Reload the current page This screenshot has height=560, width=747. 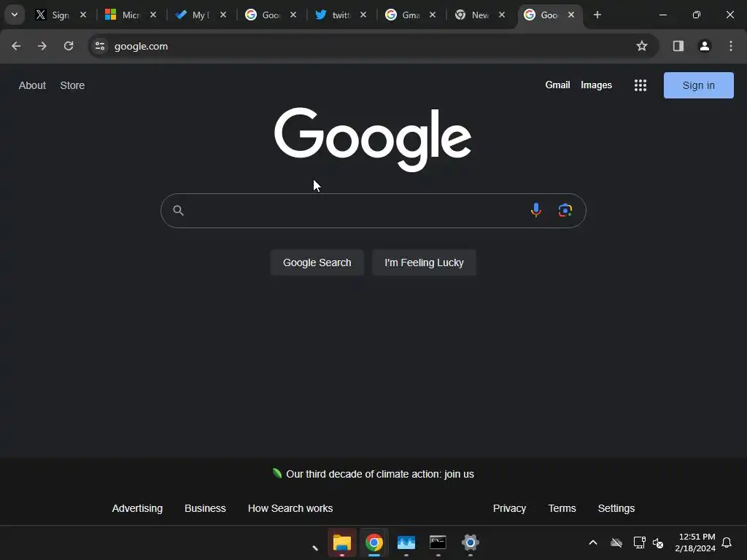69,46
